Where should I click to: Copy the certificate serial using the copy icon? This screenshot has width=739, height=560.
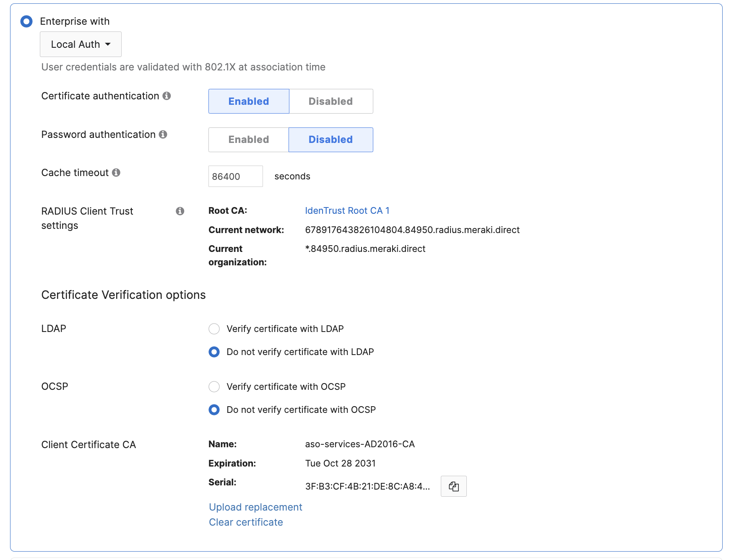pyautogui.click(x=453, y=486)
